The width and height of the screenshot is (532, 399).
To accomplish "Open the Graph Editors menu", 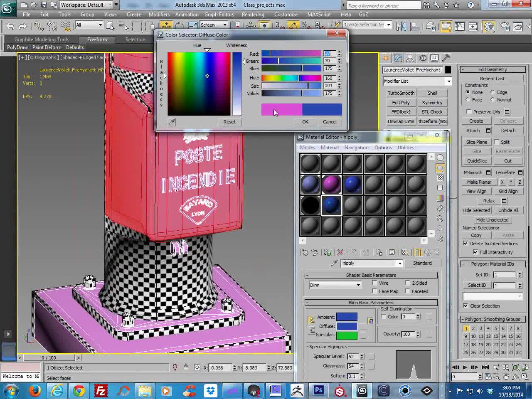I will (x=219, y=15).
